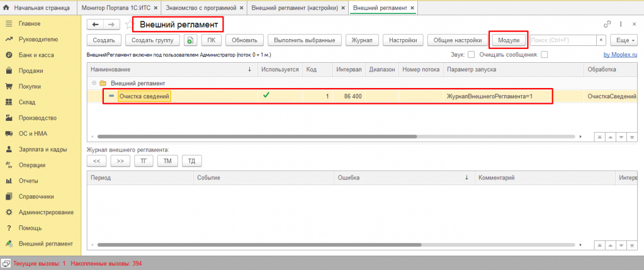Click the 86 400 interval cell
This screenshot has width=644, height=270.
click(349, 96)
